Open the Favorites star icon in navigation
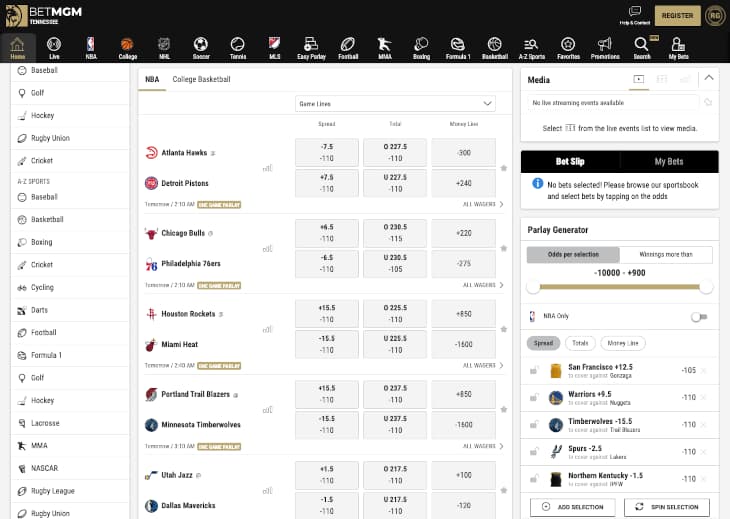The width and height of the screenshot is (730, 519). tap(568, 48)
